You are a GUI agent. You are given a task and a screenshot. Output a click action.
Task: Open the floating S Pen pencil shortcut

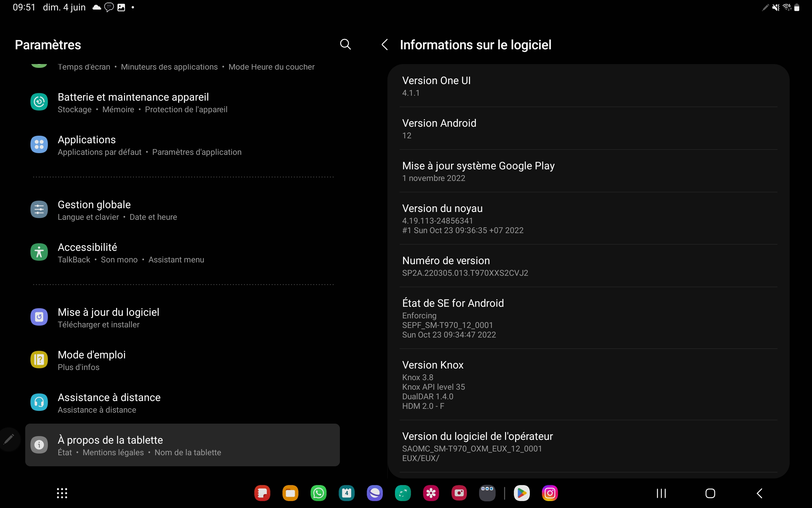click(x=9, y=439)
